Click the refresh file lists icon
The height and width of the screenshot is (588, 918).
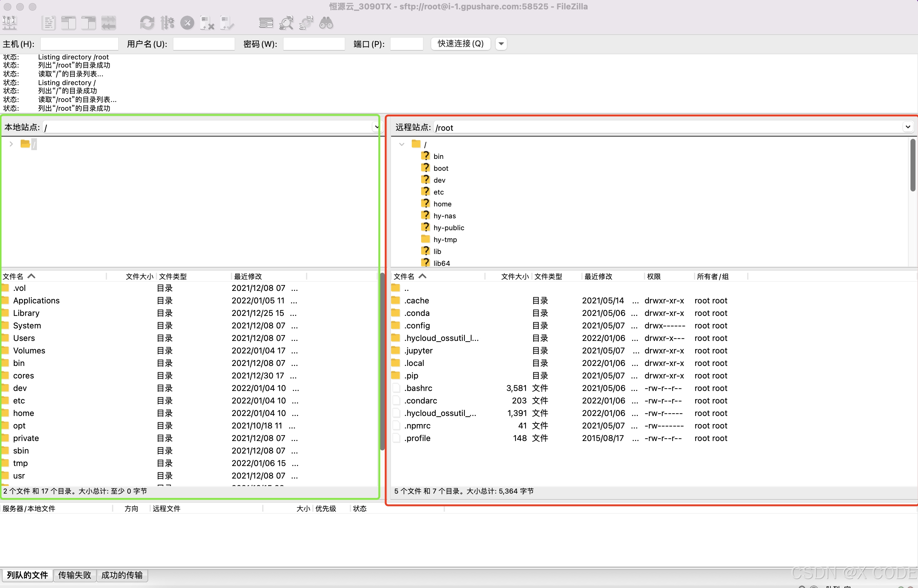[147, 23]
